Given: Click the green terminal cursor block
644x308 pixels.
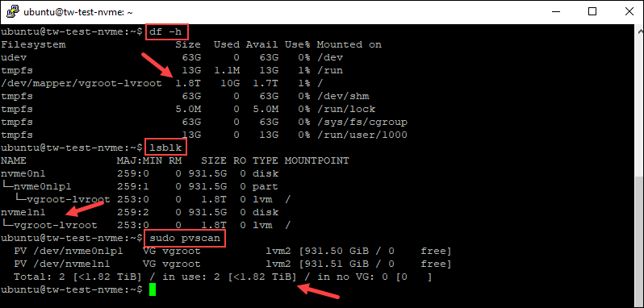Looking at the screenshot, I should click(153, 289).
